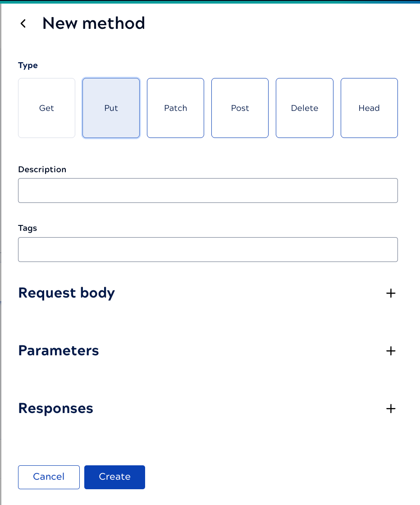
Task: Choose Patch as the method type
Action: (x=175, y=108)
